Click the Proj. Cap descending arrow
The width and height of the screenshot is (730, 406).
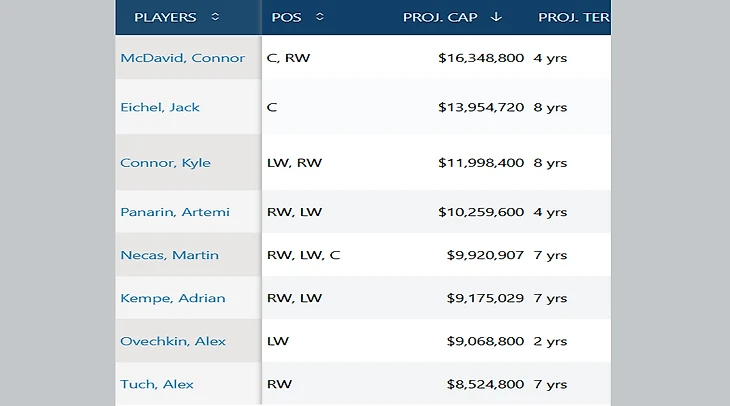[x=496, y=17]
